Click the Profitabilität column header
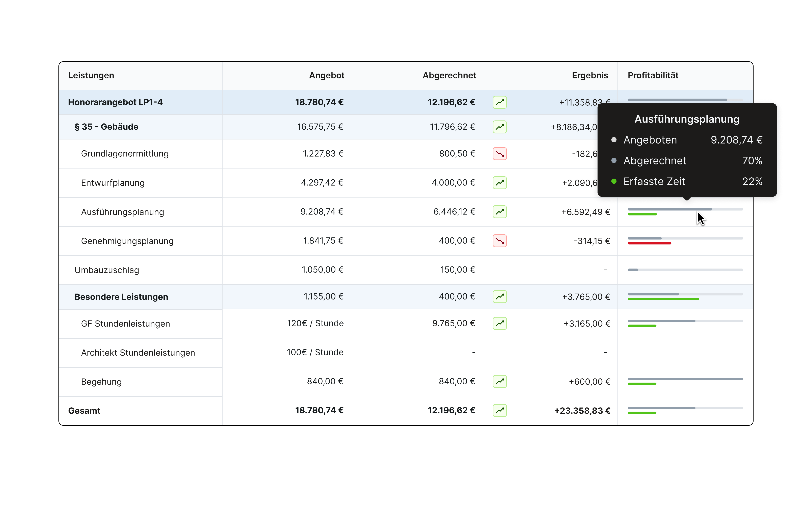This screenshot has height=516, width=812. click(x=653, y=75)
